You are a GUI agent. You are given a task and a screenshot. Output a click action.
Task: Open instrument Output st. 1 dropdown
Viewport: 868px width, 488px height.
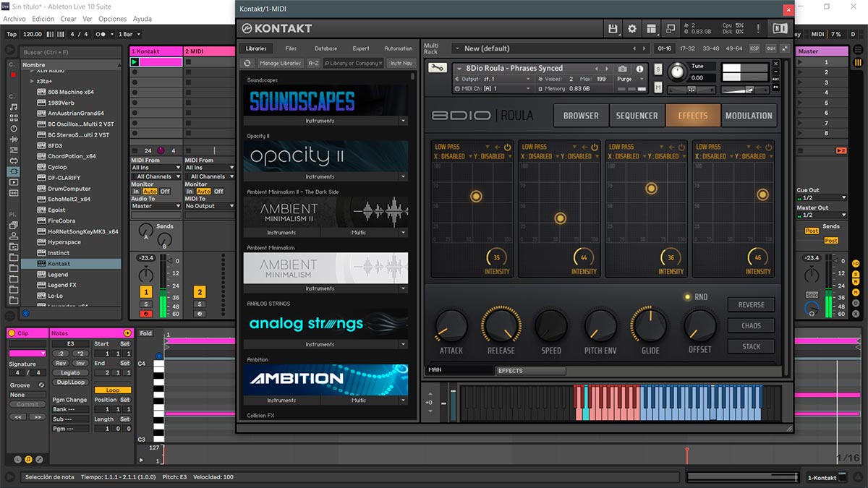(x=494, y=79)
